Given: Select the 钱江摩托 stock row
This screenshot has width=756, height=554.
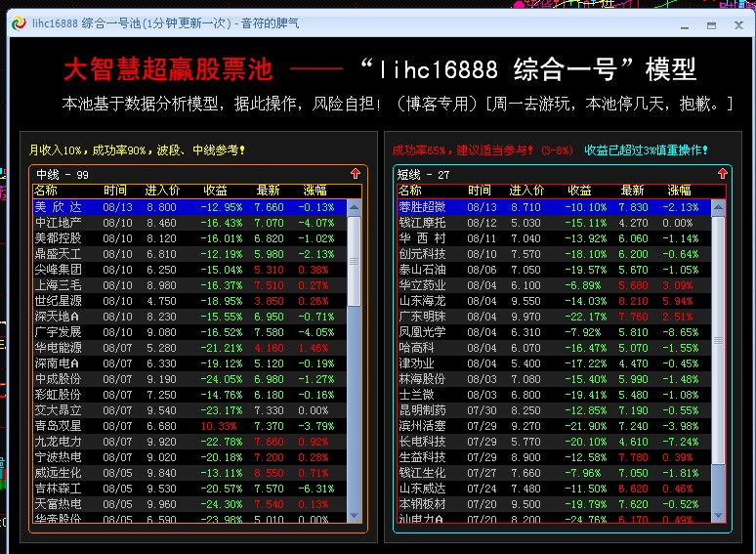Looking at the screenshot, I should [x=555, y=223].
